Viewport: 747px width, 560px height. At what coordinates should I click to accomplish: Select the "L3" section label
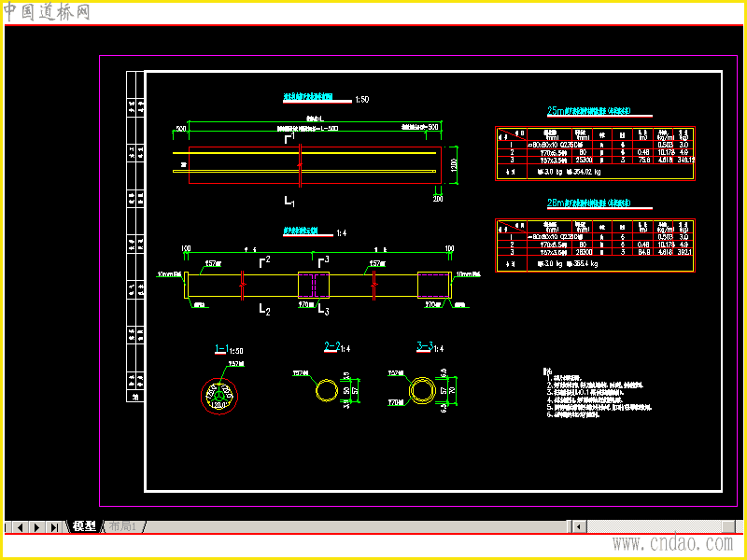pyautogui.click(x=323, y=310)
